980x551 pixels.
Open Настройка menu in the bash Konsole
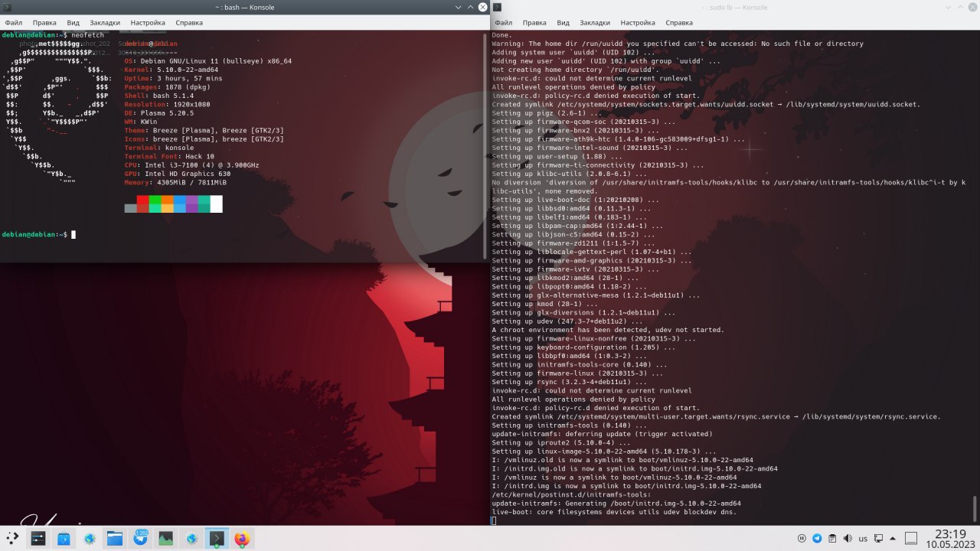(148, 23)
